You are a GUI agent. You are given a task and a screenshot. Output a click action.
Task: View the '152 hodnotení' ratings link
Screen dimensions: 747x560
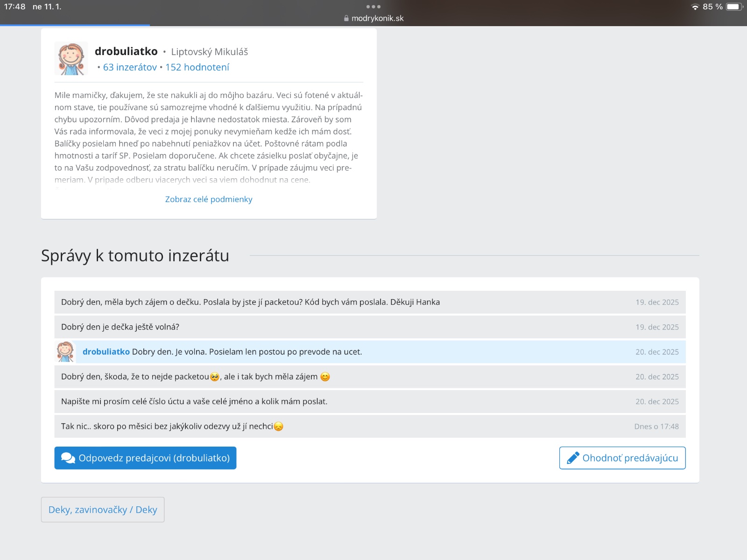(x=197, y=67)
